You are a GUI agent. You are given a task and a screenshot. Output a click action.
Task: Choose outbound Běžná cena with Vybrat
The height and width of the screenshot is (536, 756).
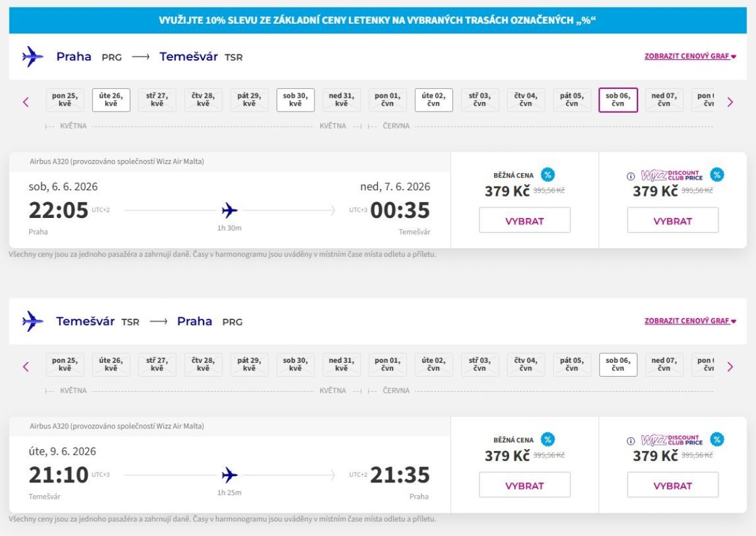(x=525, y=220)
